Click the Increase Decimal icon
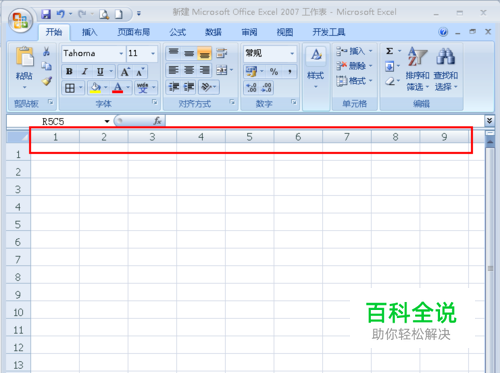Image resolution: width=500 pixels, height=373 pixels. pos(251,88)
